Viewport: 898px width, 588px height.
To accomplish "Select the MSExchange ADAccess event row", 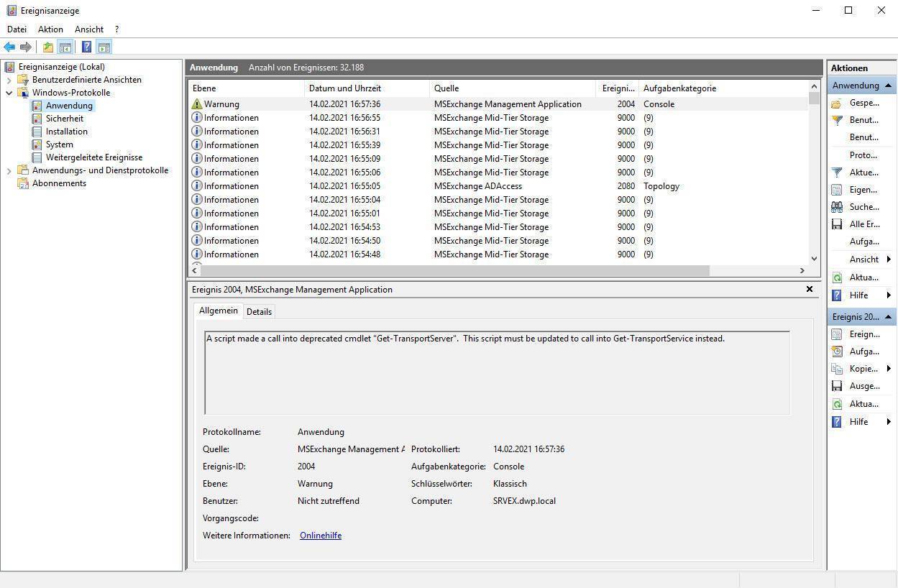I will [477, 186].
